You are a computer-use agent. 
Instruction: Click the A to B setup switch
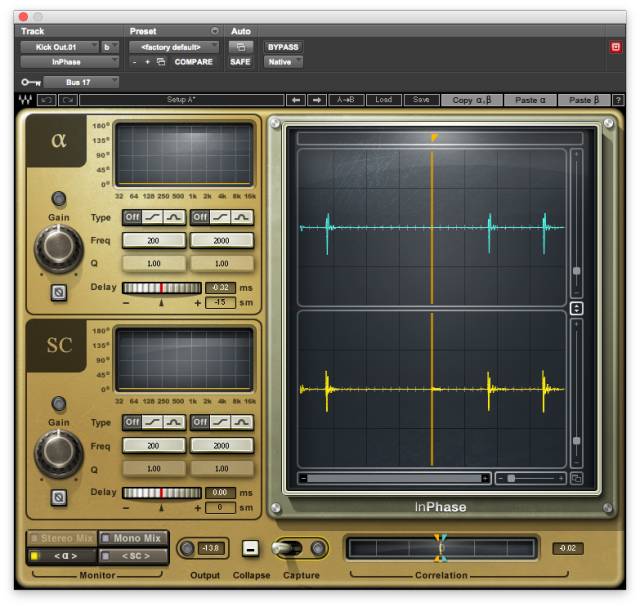346,100
